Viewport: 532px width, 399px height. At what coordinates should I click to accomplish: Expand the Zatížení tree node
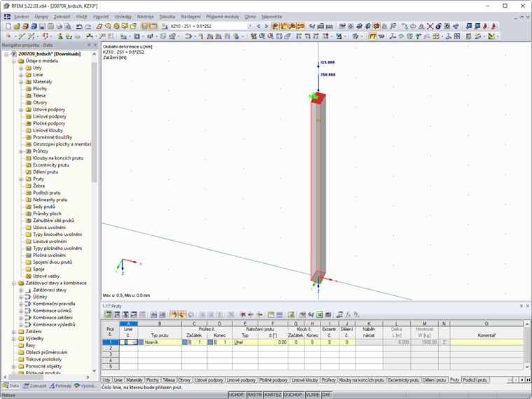click(x=13, y=332)
